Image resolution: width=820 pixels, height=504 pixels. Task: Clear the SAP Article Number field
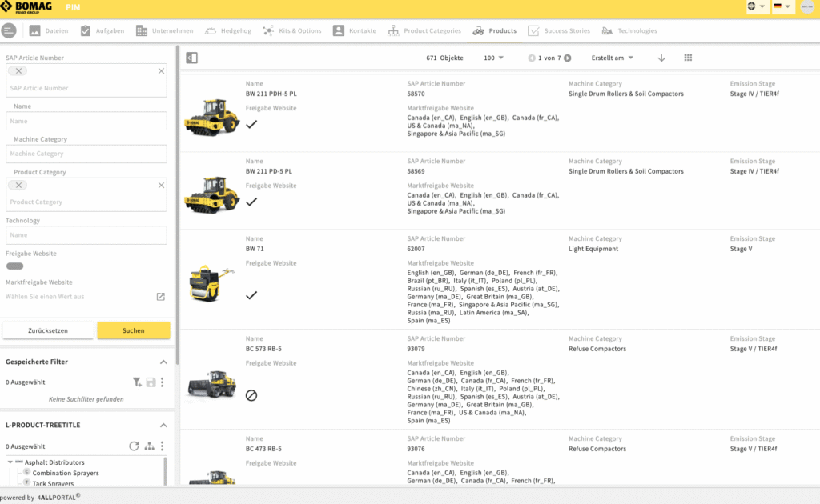[161, 71]
